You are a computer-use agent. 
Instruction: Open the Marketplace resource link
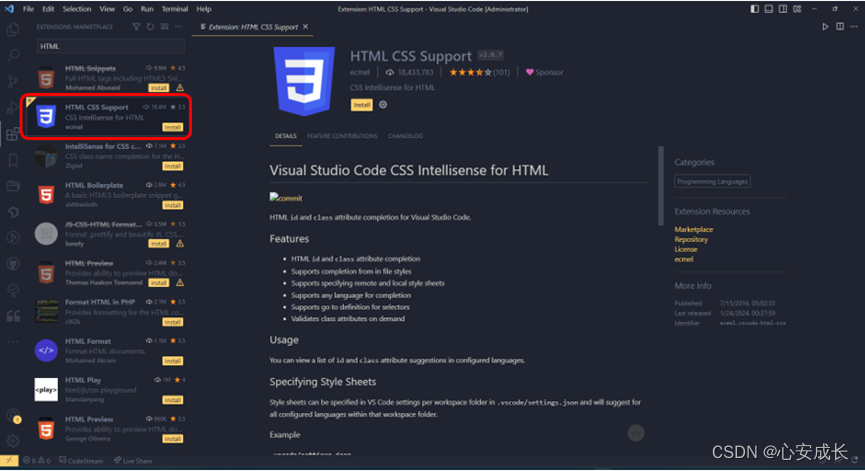coord(693,229)
